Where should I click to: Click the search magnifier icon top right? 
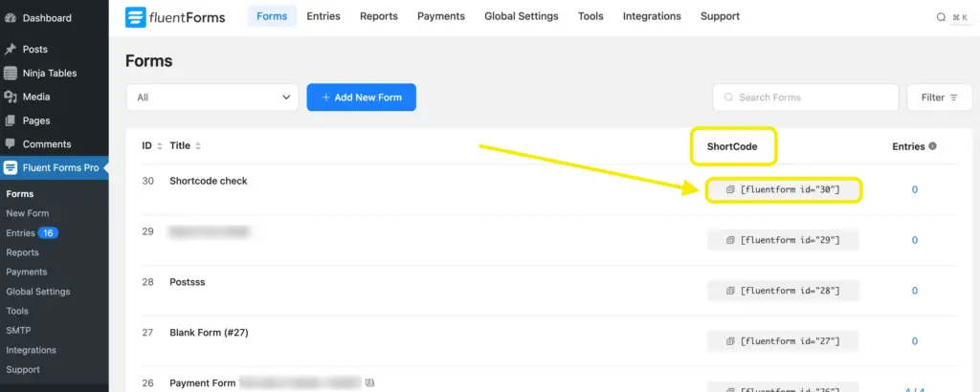point(941,17)
